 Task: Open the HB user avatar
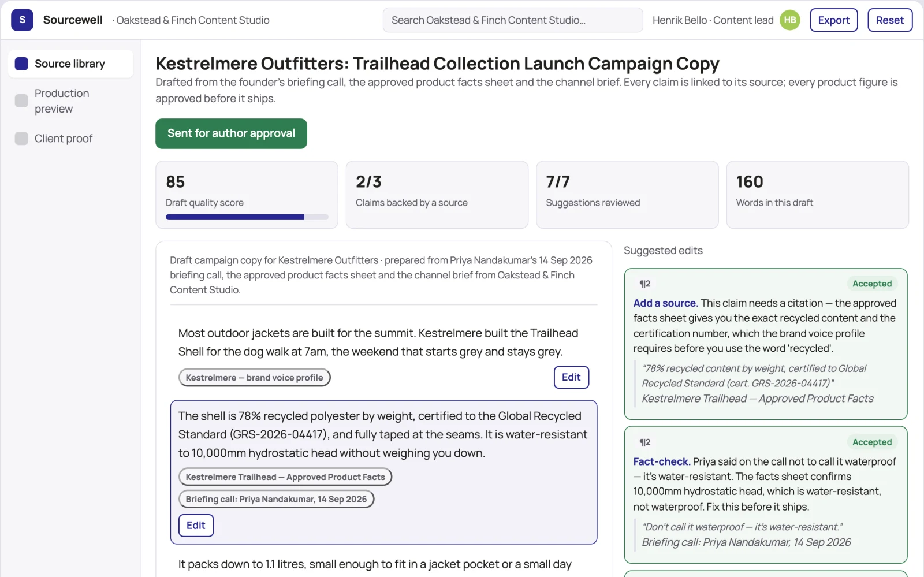point(790,20)
